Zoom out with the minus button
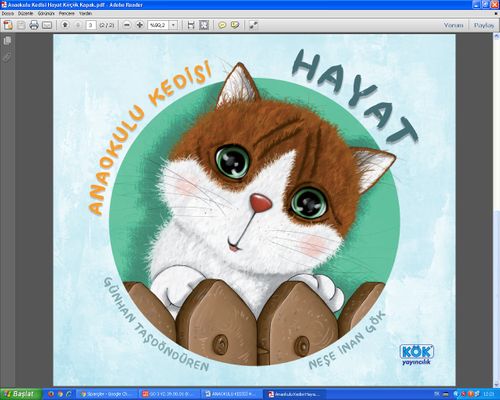The height and width of the screenshot is (400, 500). (x=127, y=25)
